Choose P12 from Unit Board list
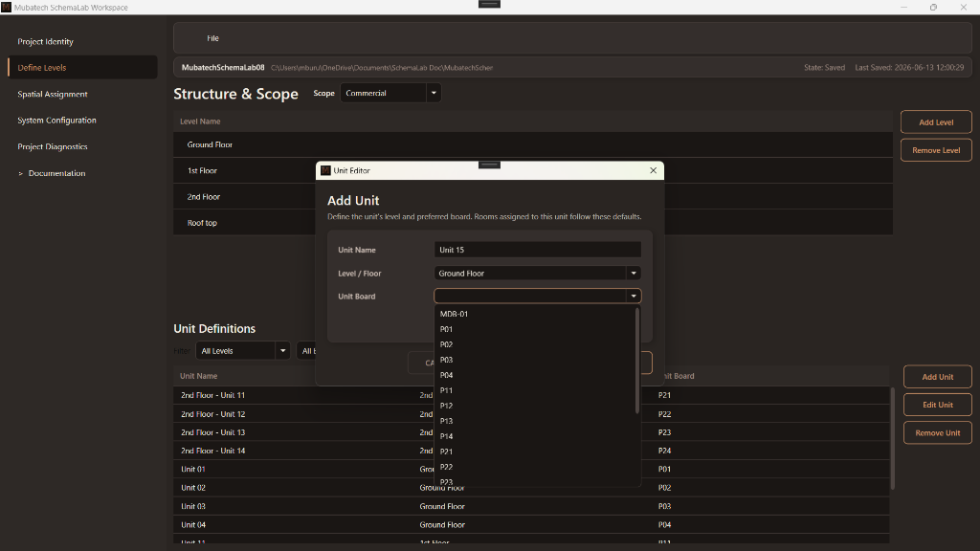980x551 pixels. click(x=535, y=406)
